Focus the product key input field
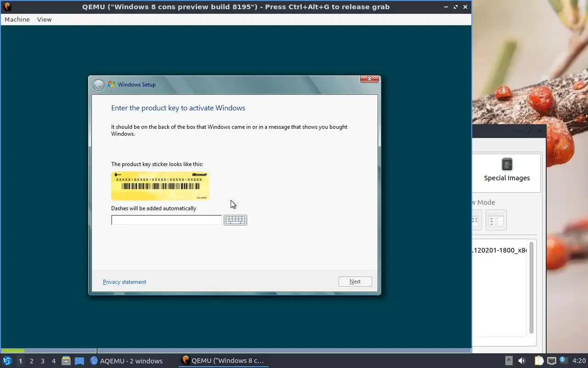The image size is (588, 368). 166,220
